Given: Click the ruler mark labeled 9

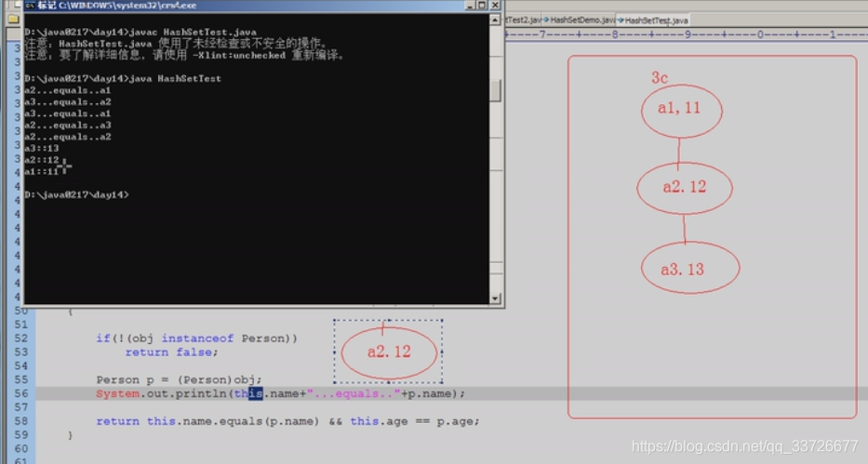Looking at the screenshot, I should (688, 34).
